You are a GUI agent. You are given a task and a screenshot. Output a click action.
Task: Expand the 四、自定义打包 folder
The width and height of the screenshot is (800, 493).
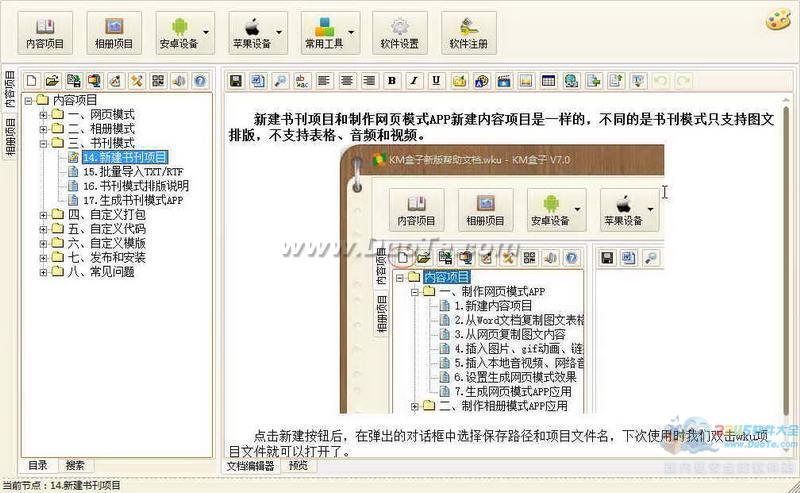[x=44, y=215]
